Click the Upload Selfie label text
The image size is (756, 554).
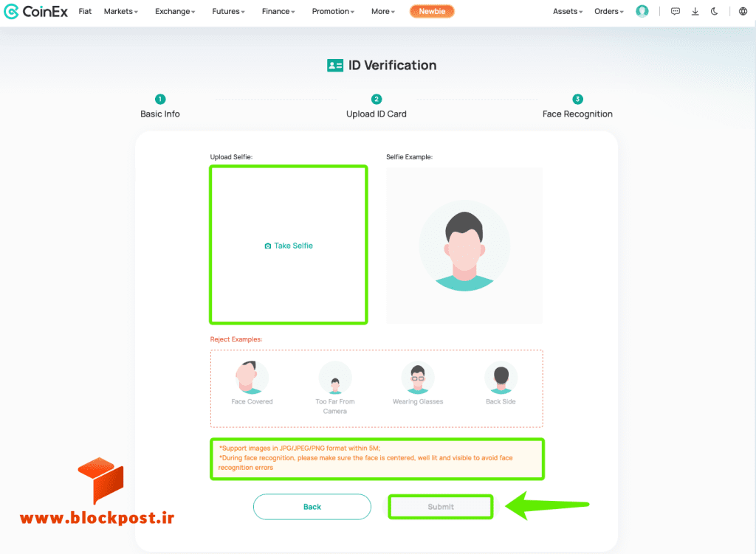point(231,157)
